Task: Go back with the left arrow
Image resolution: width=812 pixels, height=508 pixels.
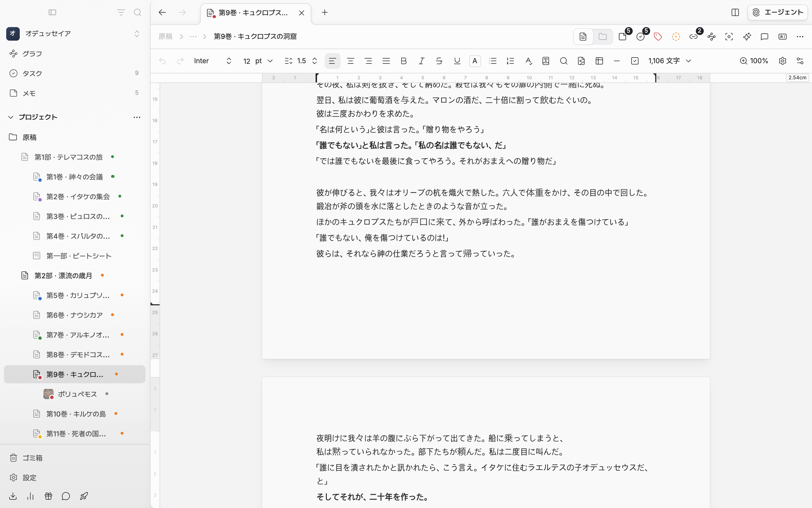Action: [x=162, y=12]
